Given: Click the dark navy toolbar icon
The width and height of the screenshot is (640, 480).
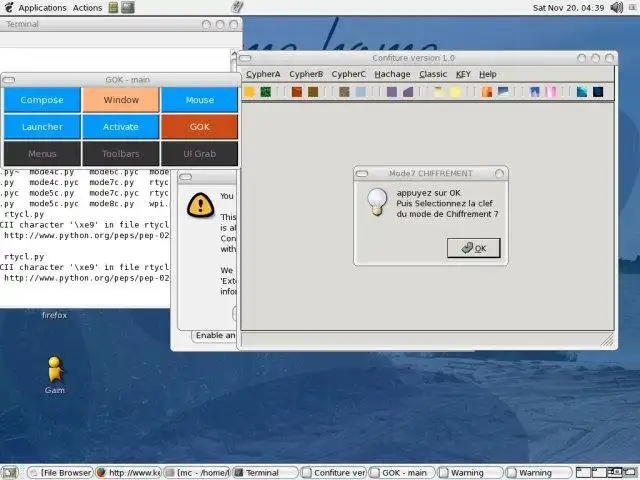Looking at the screenshot, I should 598,92.
